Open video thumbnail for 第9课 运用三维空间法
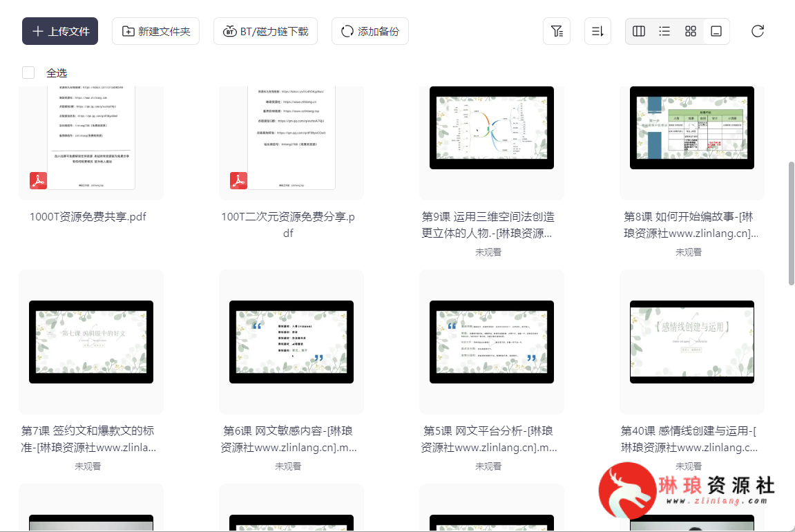This screenshot has width=795, height=532. (x=491, y=128)
